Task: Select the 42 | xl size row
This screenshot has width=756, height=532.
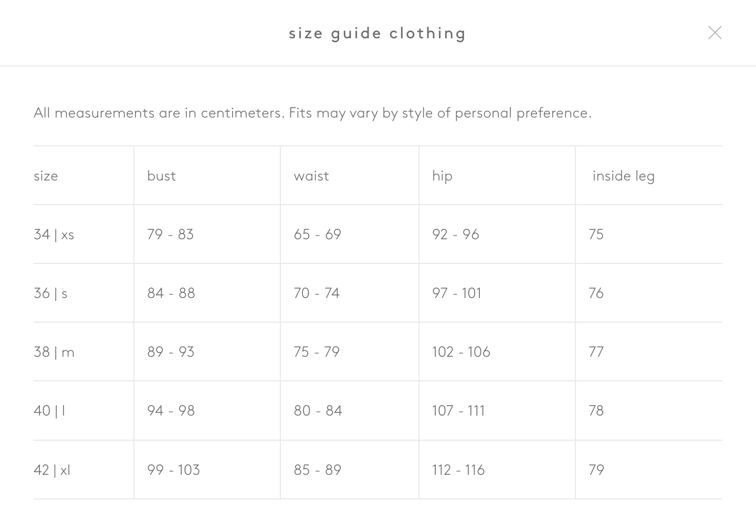Action: [52, 470]
